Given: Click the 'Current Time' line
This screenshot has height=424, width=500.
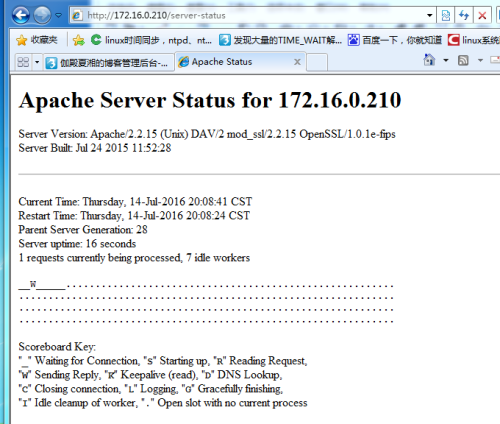Looking at the screenshot, I should click(135, 202).
